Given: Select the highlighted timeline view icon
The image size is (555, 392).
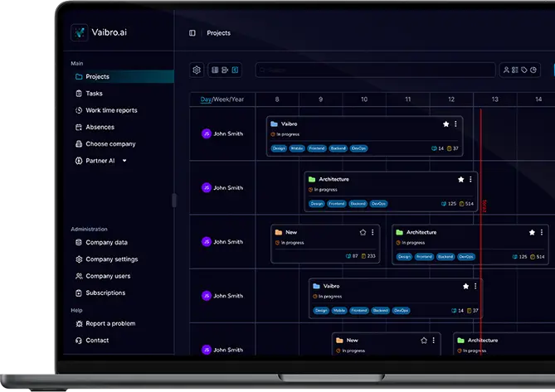Looking at the screenshot, I should (x=236, y=70).
